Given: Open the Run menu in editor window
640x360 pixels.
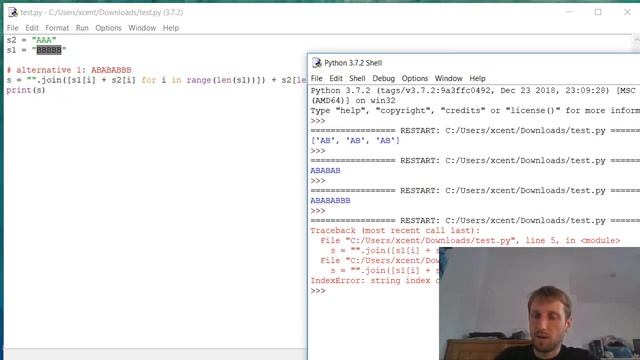Looking at the screenshot, I should (x=82, y=28).
